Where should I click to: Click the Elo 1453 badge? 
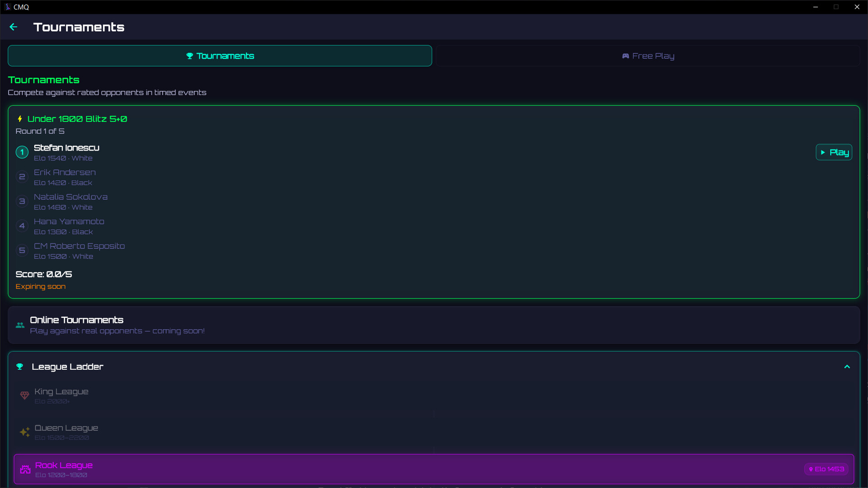826,469
